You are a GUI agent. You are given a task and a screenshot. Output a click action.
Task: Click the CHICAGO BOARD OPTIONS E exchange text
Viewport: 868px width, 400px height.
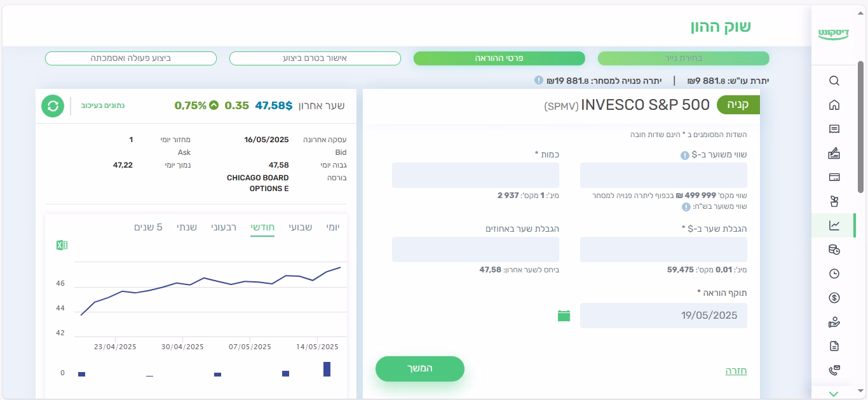pos(257,183)
